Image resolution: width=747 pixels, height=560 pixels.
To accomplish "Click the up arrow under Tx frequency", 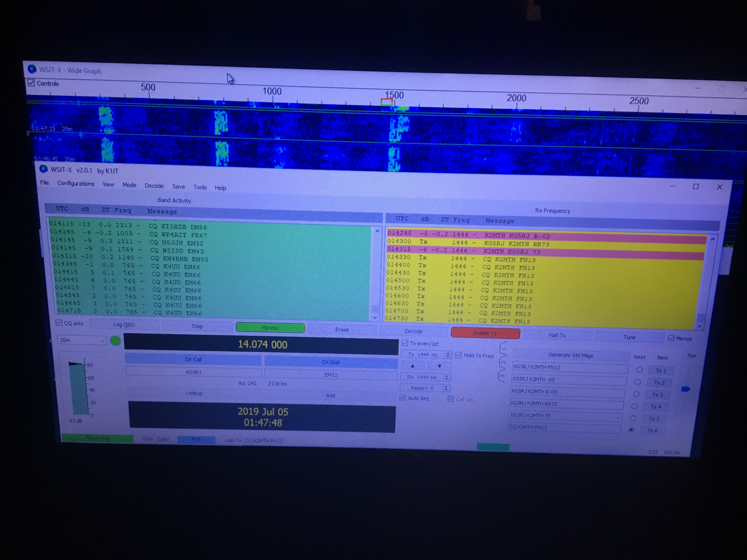I will (412, 366).
